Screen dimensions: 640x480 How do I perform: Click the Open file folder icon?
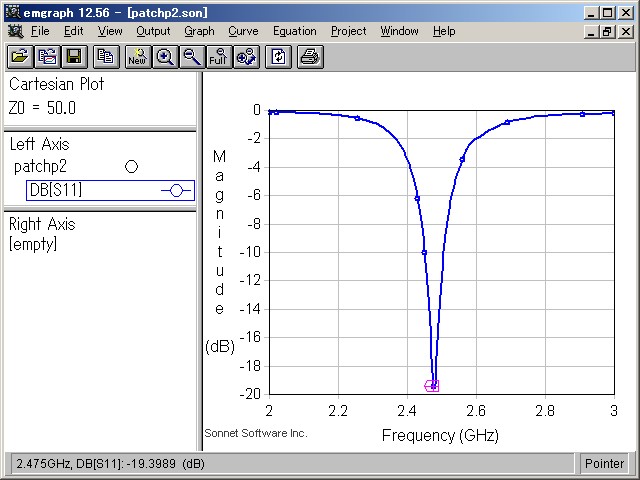(x=20, y=57)
